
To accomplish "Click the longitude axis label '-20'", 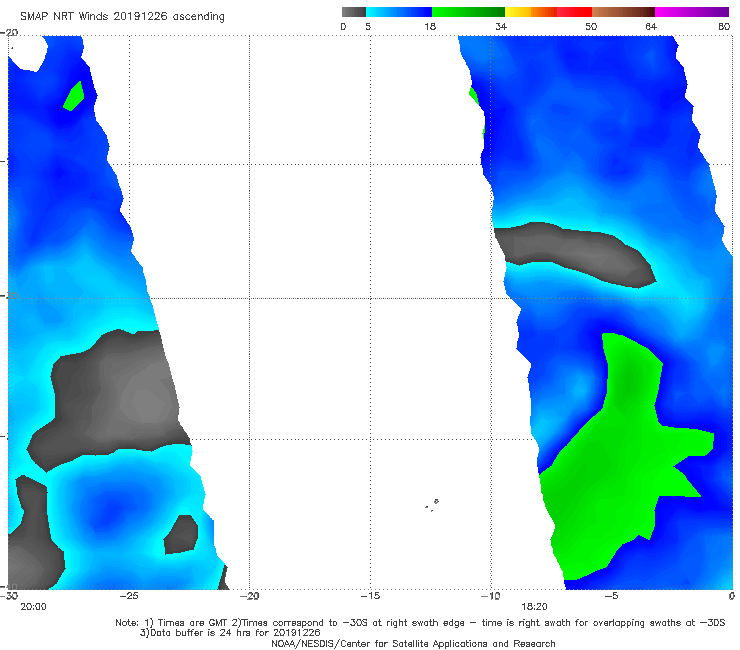I will (250, 596).
